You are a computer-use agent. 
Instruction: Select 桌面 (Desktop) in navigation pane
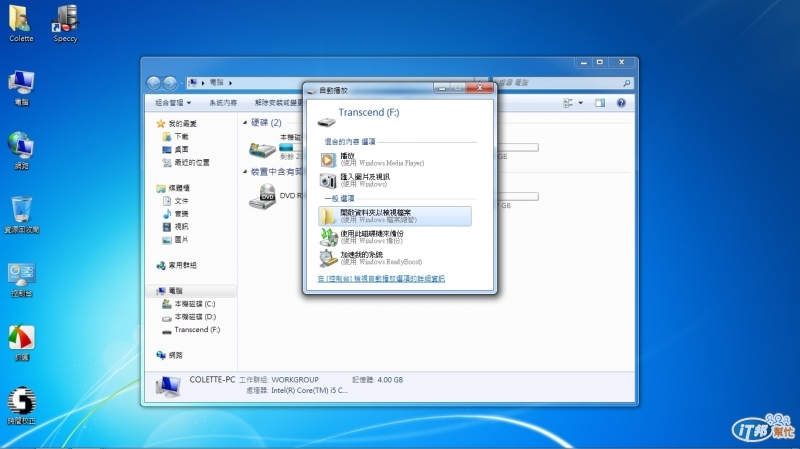pyautogui.click(x=175, y=149)
